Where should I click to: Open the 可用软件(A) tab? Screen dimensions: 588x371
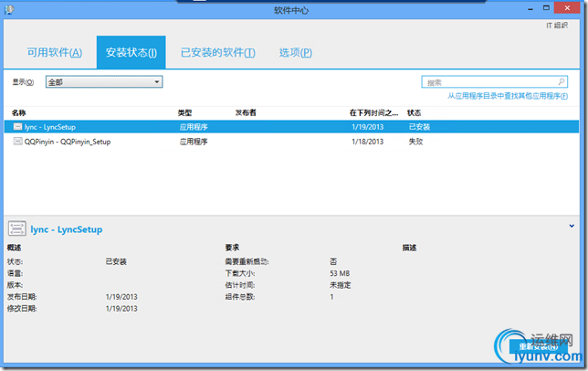tap(55, 52)
